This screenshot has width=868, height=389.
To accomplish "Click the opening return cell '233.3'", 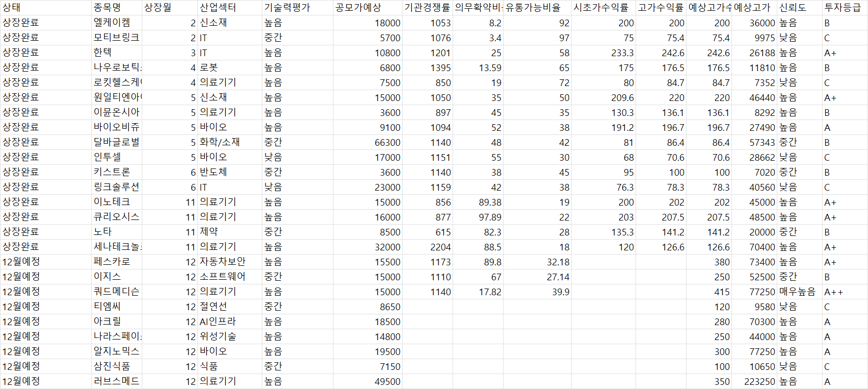I will (x=603, y=53).
